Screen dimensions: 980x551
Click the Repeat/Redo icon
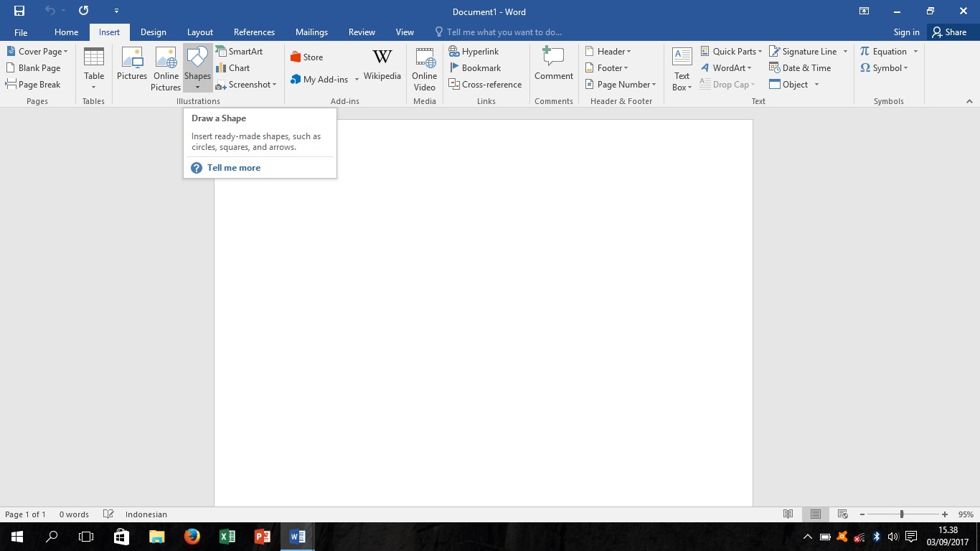point(83,11)
